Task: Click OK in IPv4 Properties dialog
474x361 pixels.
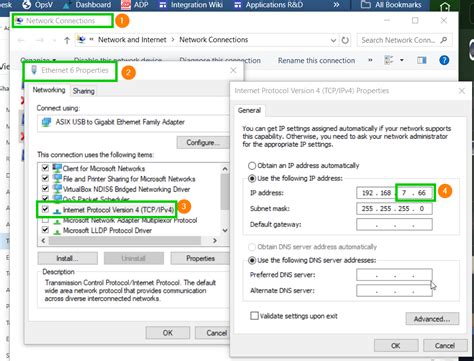Action: pyautogui.click(x=396, y=346)
